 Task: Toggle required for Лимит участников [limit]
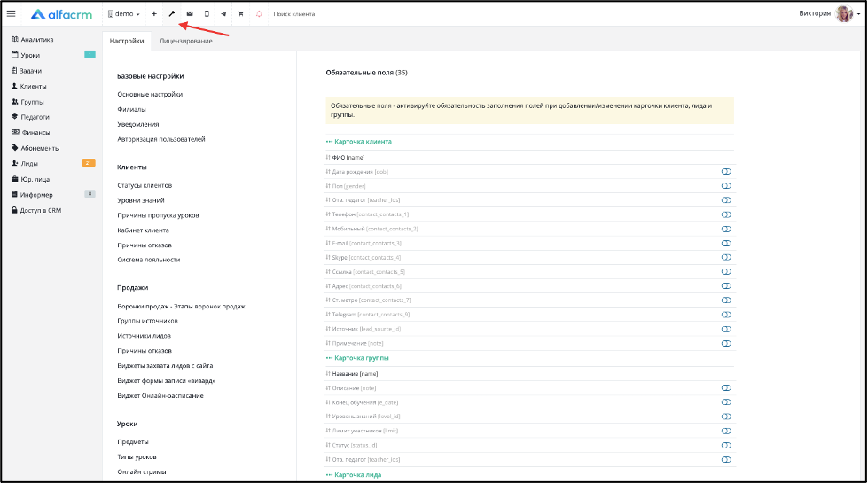[726, 431]
